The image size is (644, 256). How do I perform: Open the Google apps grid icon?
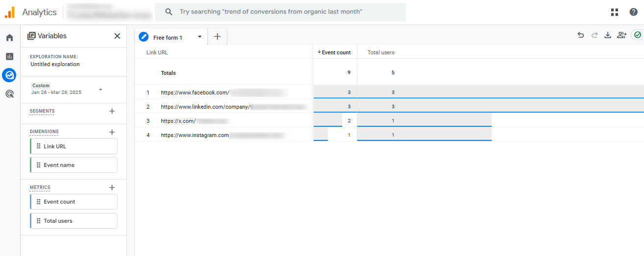coord(615,12)
